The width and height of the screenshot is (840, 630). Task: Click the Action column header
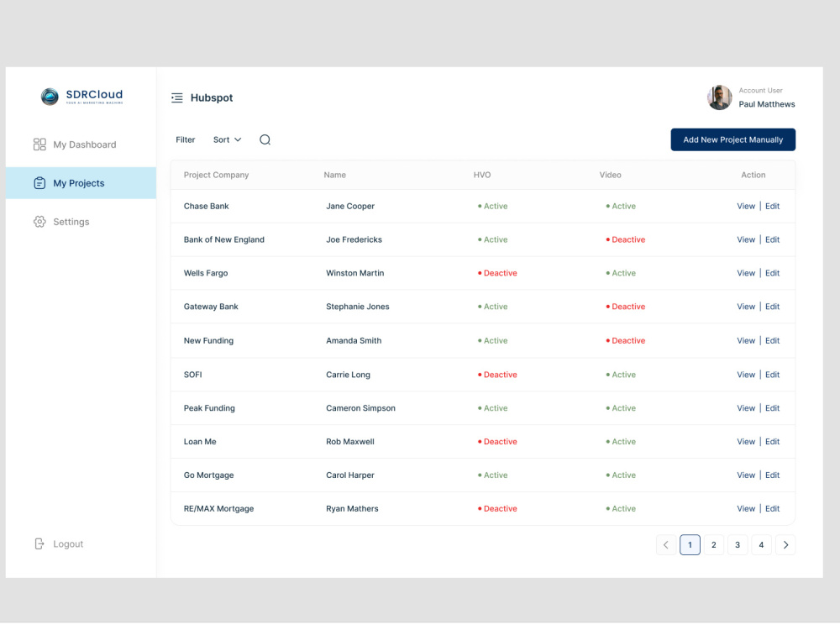[753, 176]
